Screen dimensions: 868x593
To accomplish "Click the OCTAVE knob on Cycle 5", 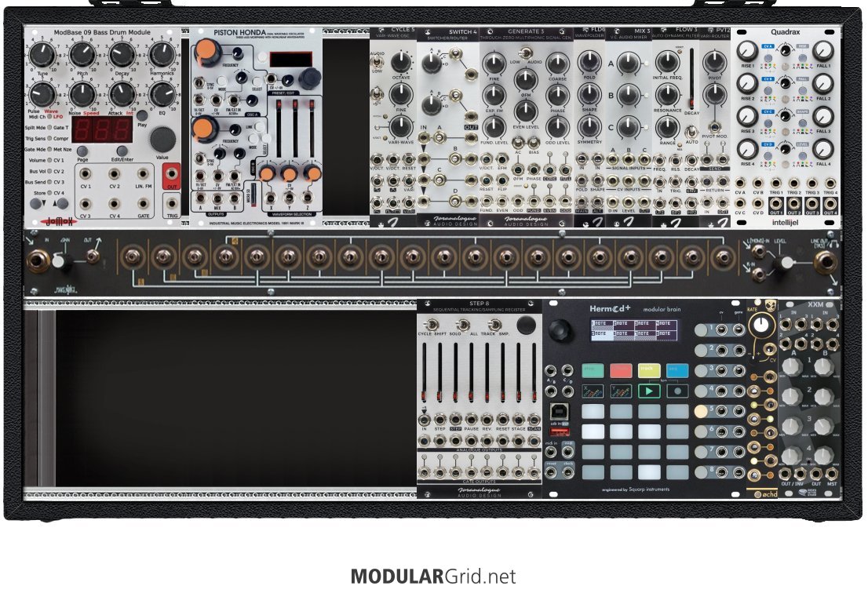I will 401,62.
